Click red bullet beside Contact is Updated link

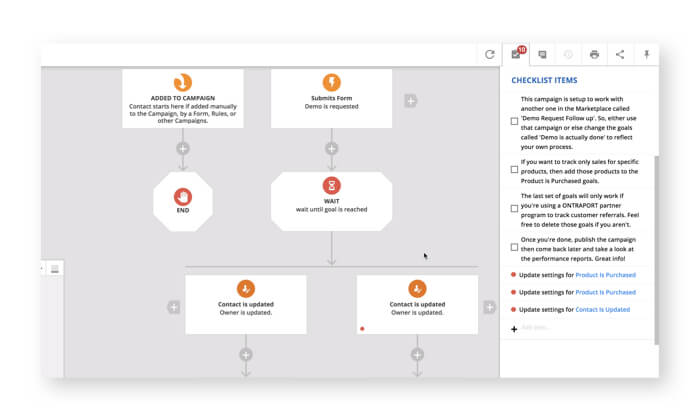pos(513,309)
